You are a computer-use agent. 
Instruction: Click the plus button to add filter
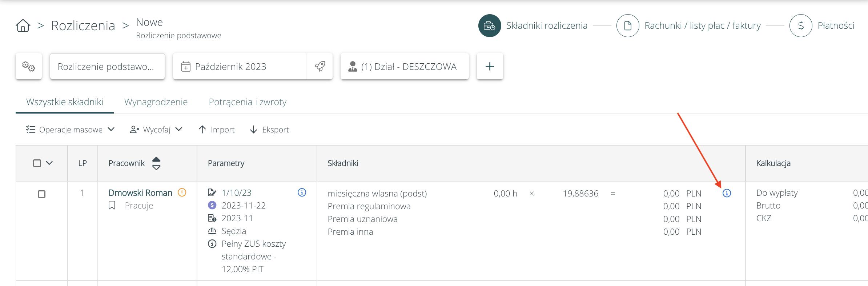click(490, 66)
